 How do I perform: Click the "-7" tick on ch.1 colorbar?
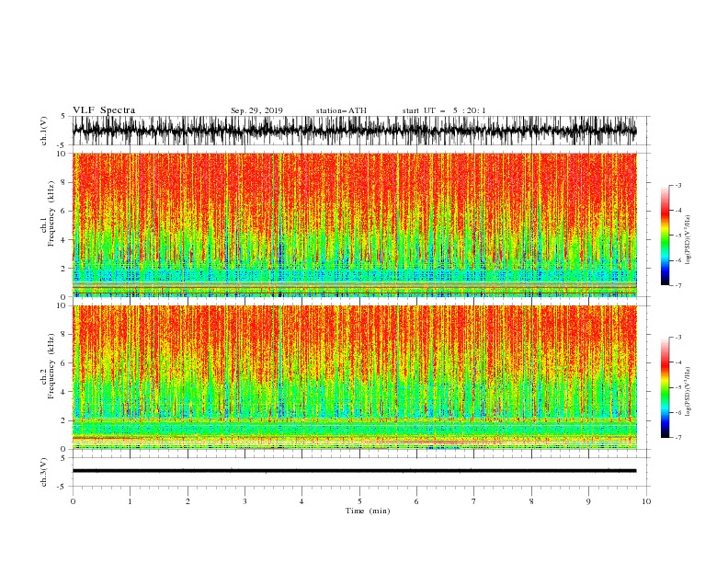pyautogui.click(x=678, y=285)
